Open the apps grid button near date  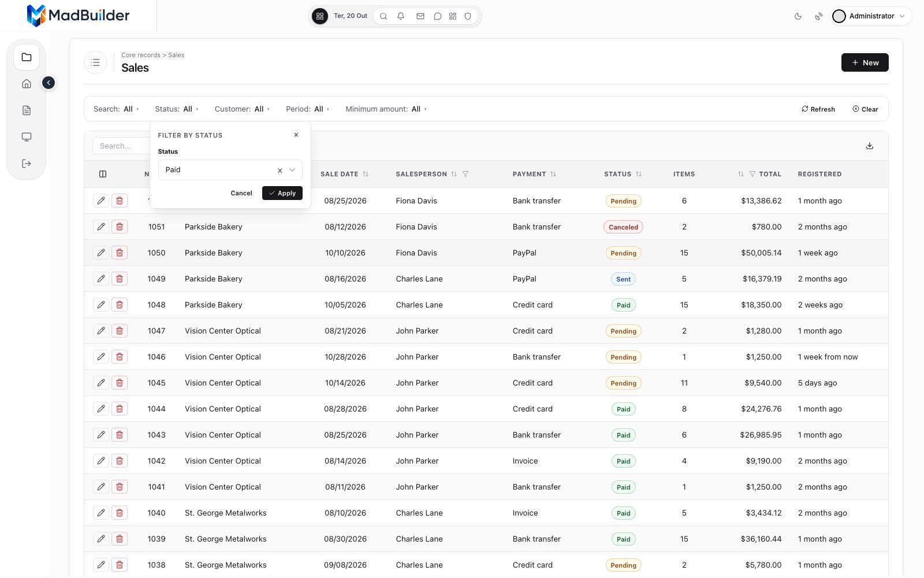pyautogui.click(x=320, y=16)
